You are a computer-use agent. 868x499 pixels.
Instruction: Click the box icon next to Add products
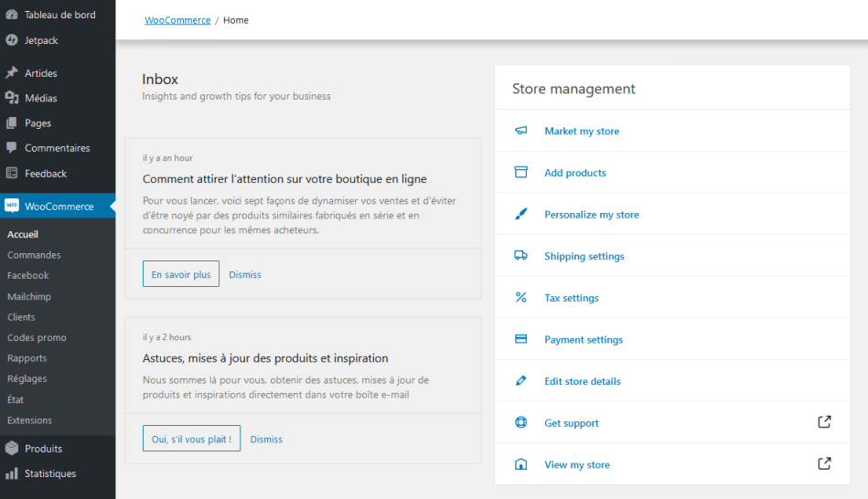[521, 173]
